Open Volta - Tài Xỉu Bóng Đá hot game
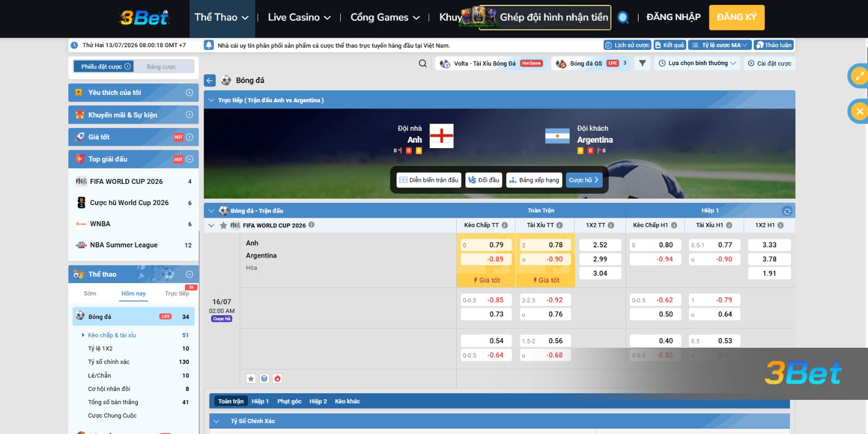Screen dimensions: 868x434 (491, 63)
